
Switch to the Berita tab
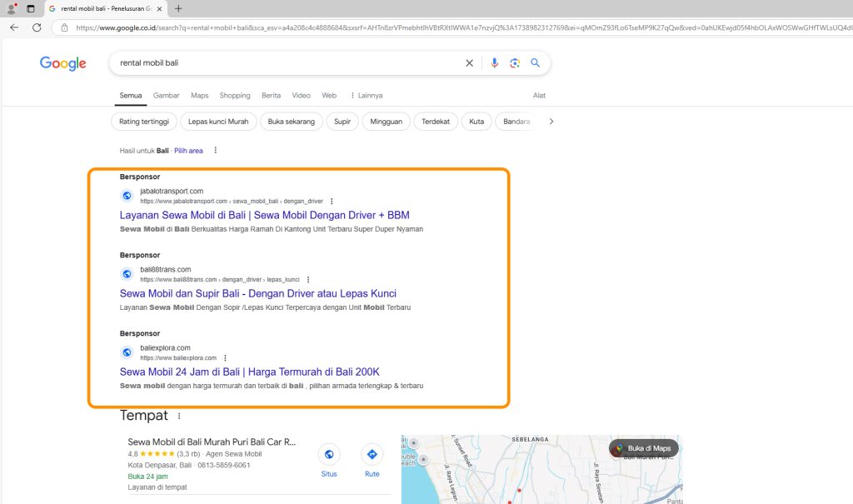tap(271, 96)
